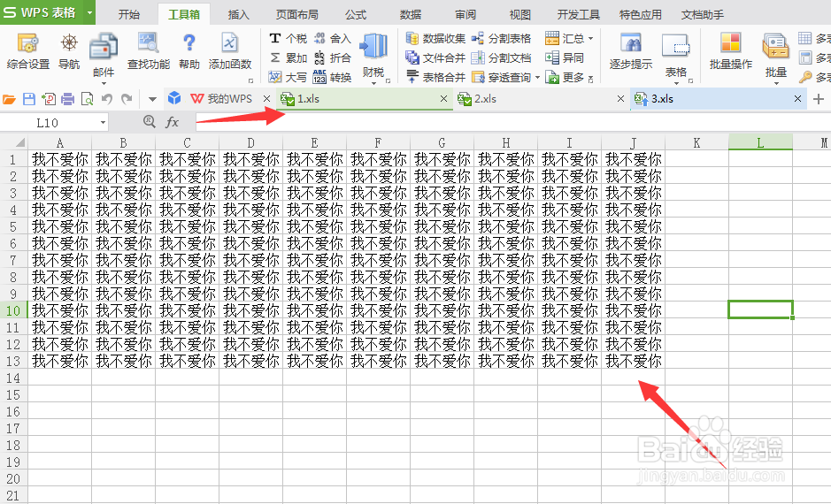Open the 添加函数 add function tool
Viewport: 831px width, 504px height.
[x=229, y=50]
